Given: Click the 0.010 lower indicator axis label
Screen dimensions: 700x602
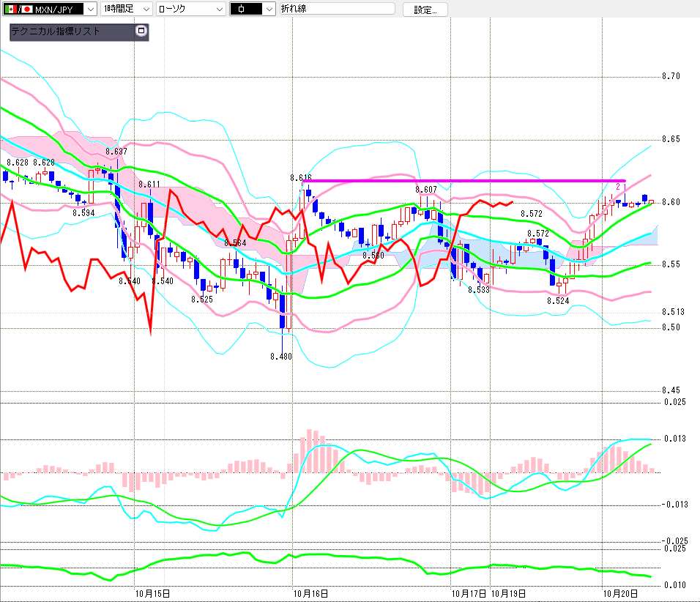Looking at the screenshot, I should pos(675,584).
